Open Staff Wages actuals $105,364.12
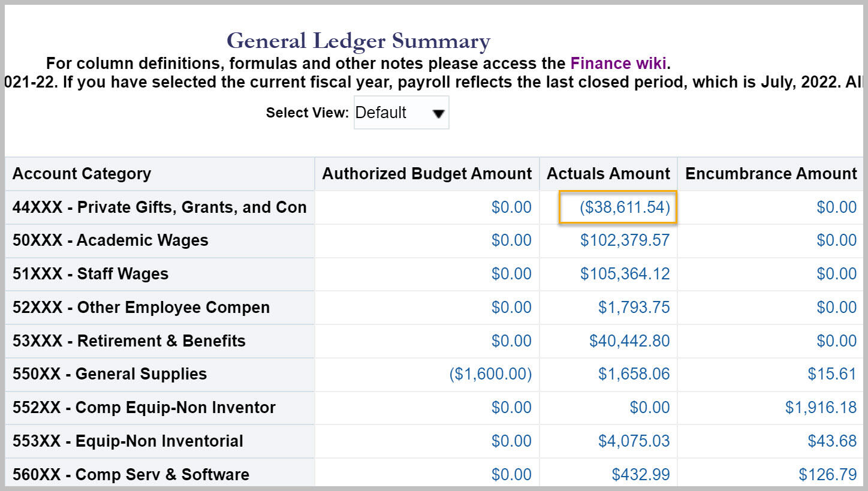The image size is (868, 491). click(625, 274)
